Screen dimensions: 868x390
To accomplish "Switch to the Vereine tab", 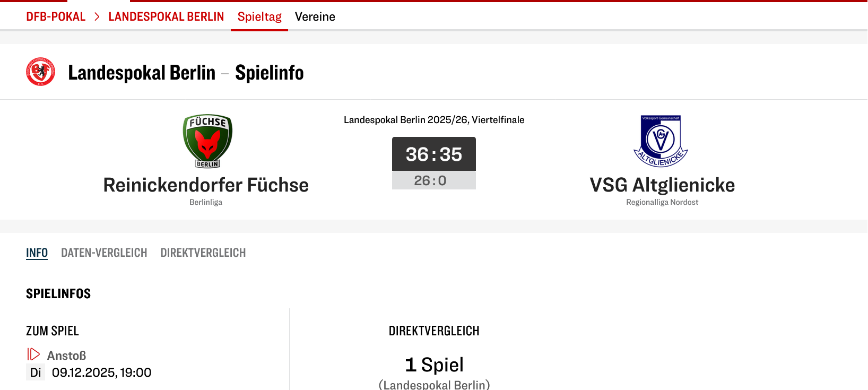I will pos(315,17).
